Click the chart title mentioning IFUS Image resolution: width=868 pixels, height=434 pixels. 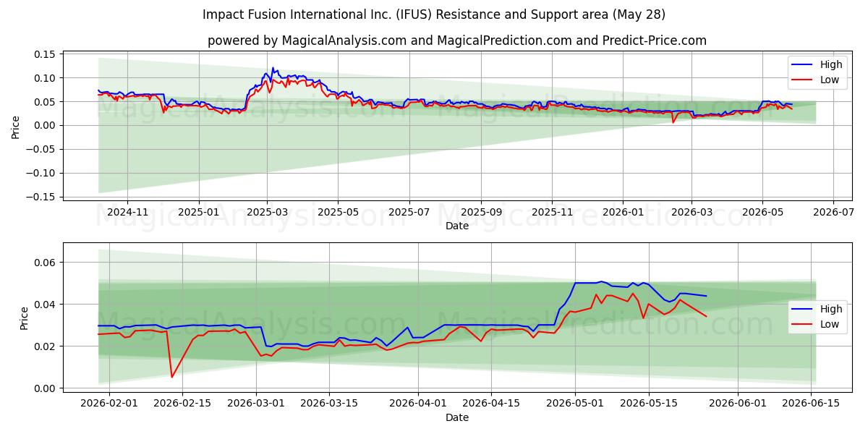[434, 14]
